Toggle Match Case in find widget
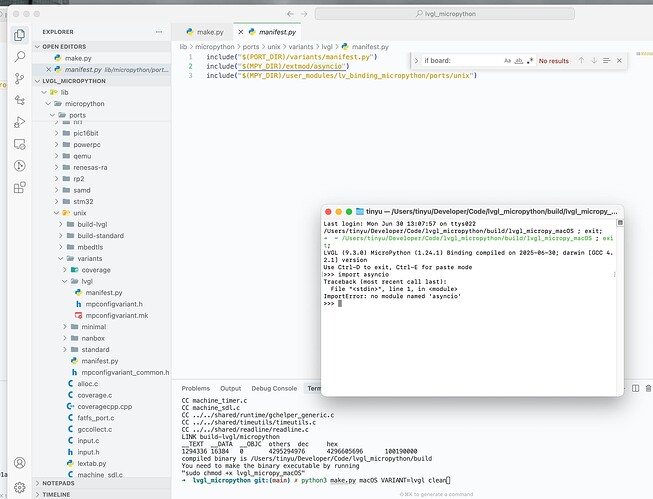The height and width of the screenshot is (499, 653). (507, 61)
